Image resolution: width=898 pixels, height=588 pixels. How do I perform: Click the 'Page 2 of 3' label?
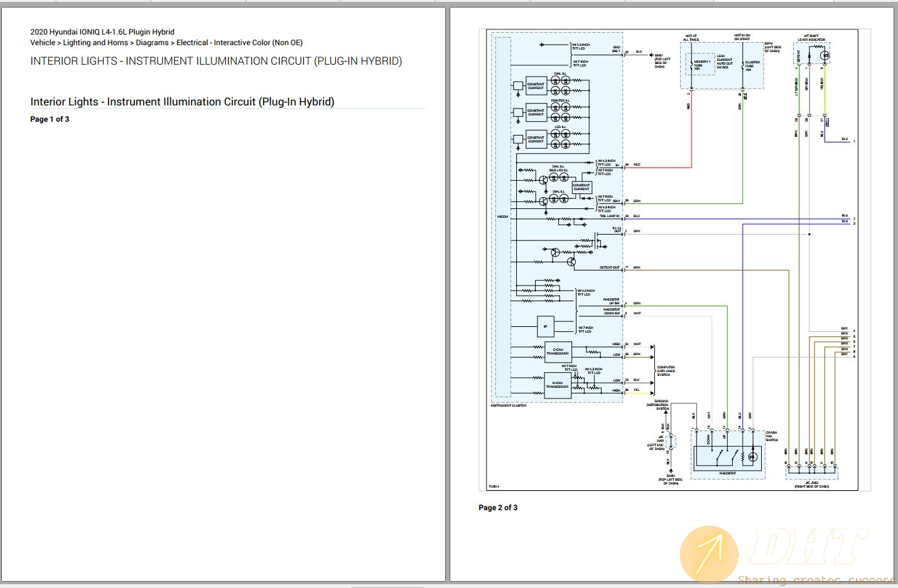[x=498, y=508]
